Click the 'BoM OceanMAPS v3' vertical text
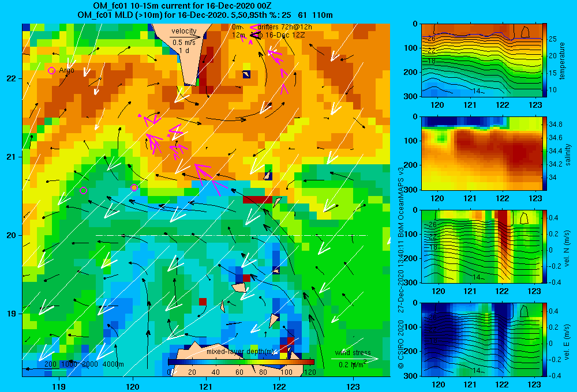The height and width of the screenshot is (392, 577). [x=401, y=202]
